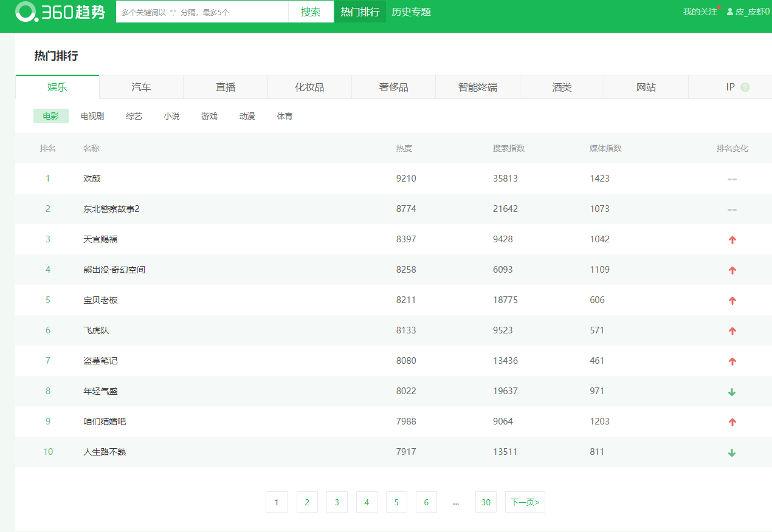772x532 pixels.
Task: Open the 化妆品 category tab
Action: point(309,87)
